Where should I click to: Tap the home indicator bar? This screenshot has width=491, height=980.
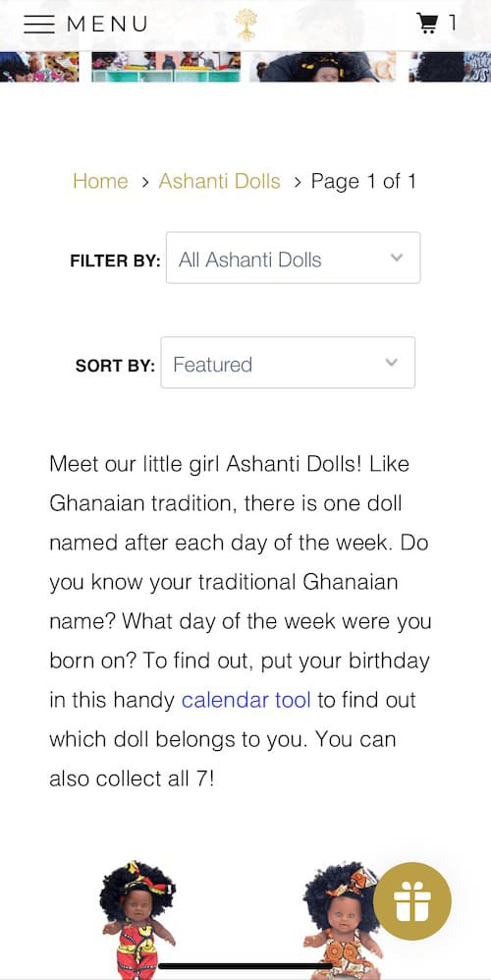click(x=245, y=966)
